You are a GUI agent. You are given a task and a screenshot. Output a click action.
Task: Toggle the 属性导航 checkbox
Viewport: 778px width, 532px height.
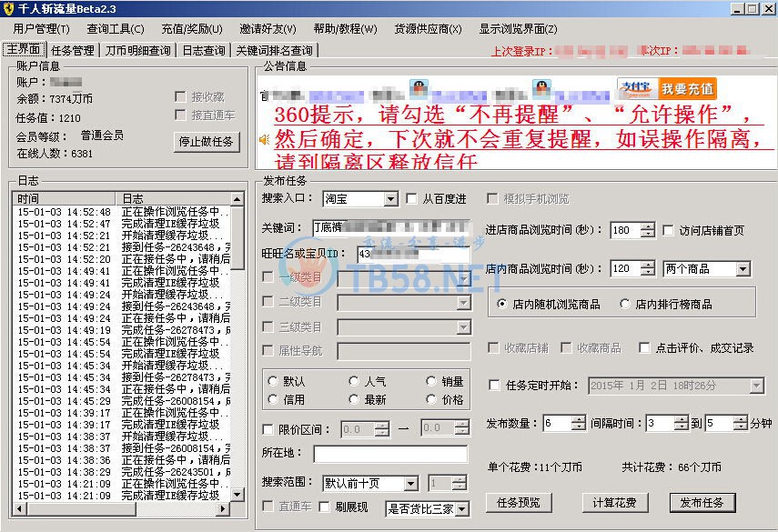coord(268,351)
